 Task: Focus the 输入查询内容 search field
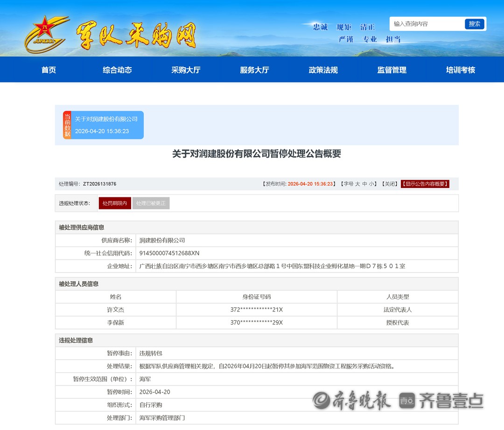pos(427,24)
